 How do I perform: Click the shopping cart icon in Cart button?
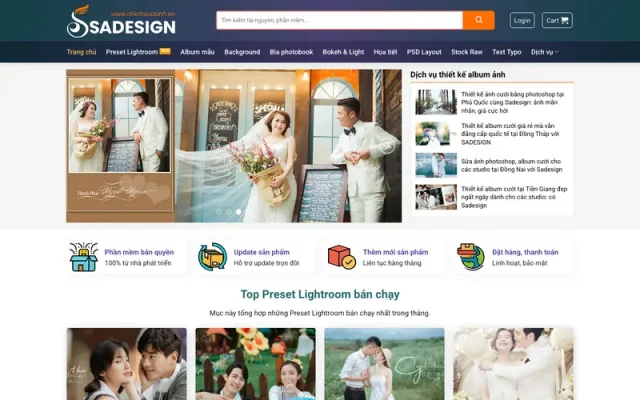(565, 20)
